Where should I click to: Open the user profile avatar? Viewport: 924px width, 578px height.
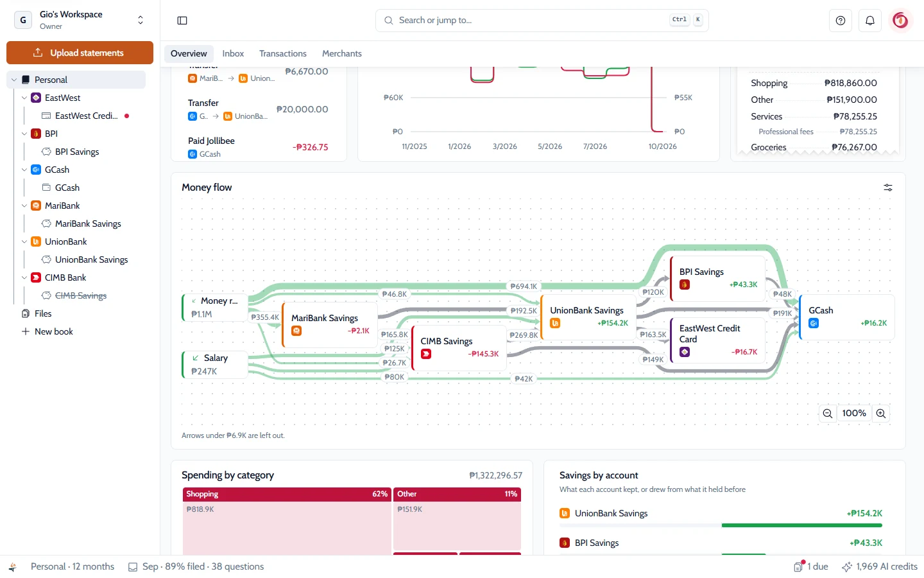click(900, 21)
